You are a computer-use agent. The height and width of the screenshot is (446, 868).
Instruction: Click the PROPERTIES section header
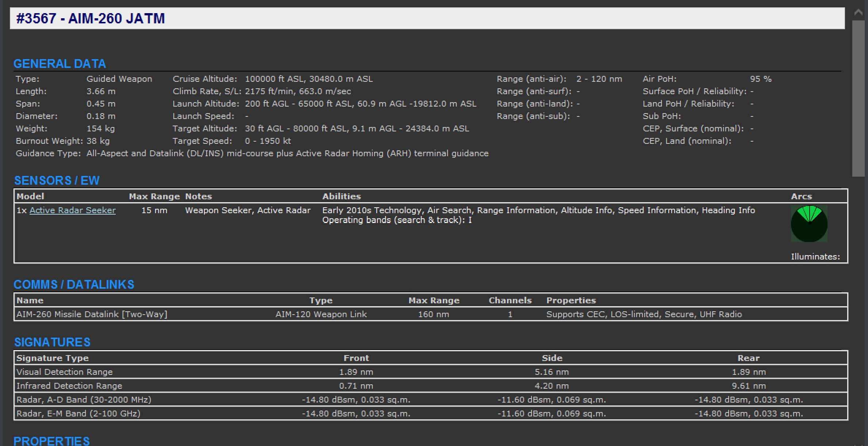coord(51,441)
